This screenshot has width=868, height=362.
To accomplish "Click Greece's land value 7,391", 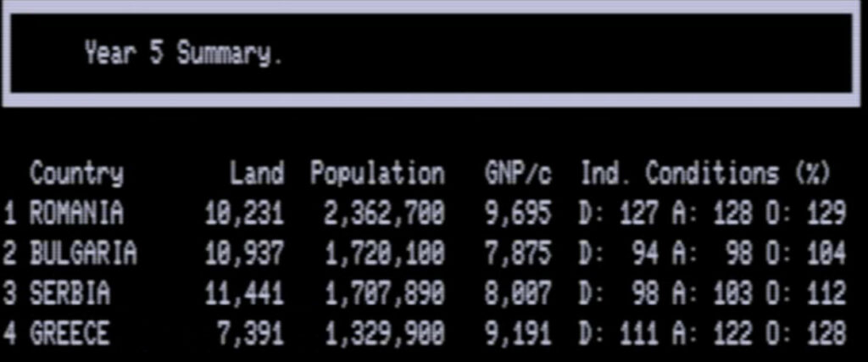I will [251, 334].
